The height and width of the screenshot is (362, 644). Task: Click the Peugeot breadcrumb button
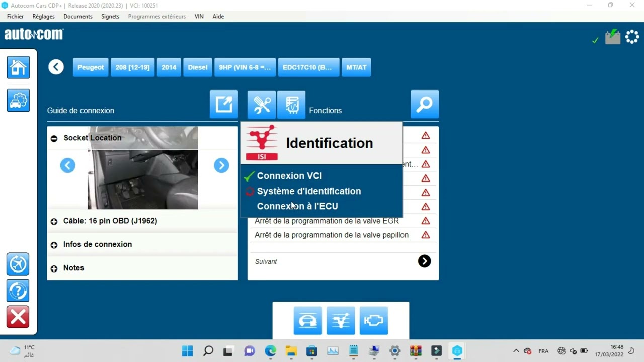[91, 67]
